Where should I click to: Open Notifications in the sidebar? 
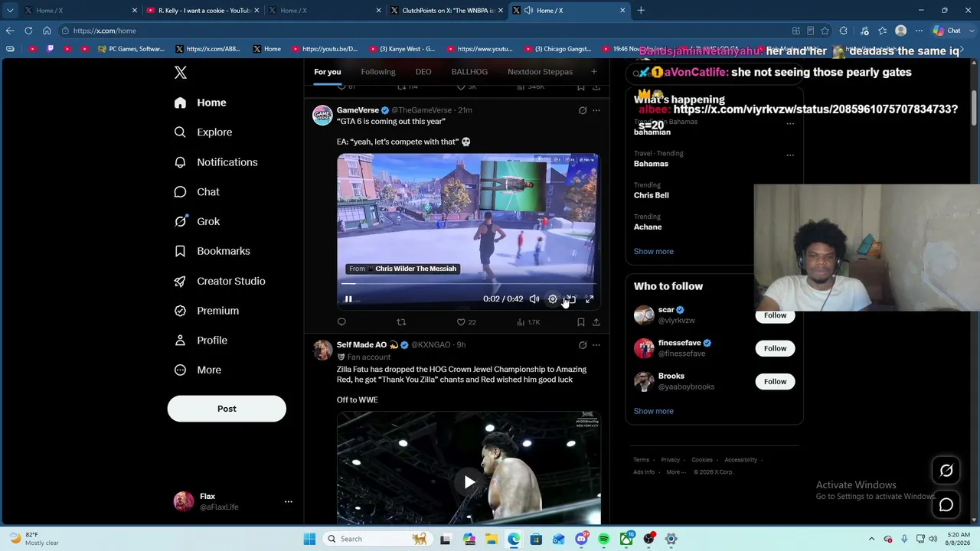(x=216, y=162)
